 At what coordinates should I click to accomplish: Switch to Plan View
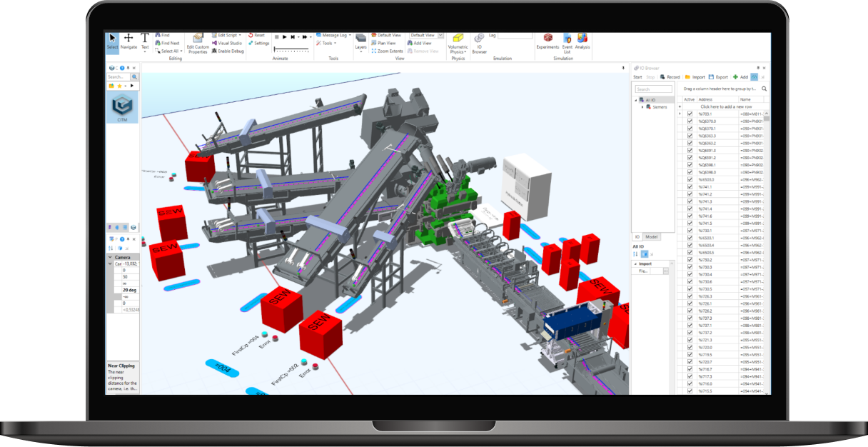(384, 43)
